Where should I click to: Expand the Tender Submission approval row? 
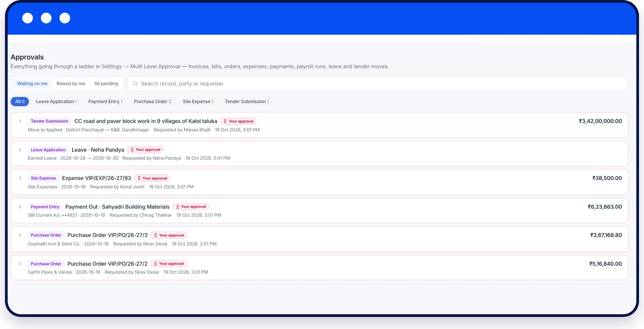pos(20,121)
